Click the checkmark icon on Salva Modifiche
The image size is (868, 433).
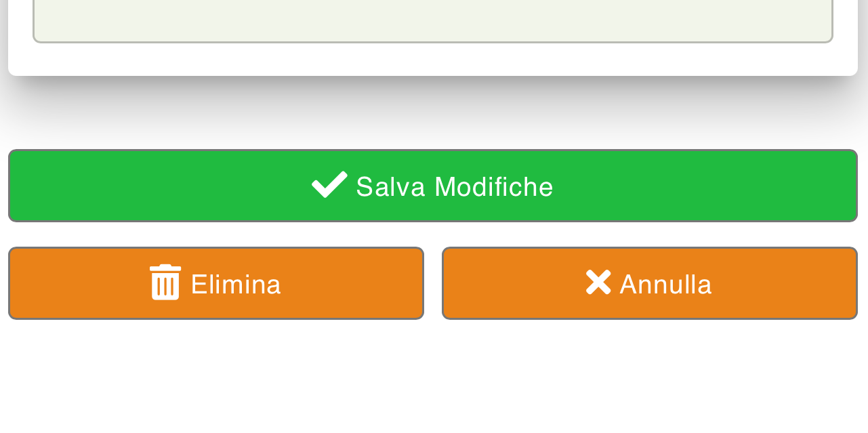[329, 185]
